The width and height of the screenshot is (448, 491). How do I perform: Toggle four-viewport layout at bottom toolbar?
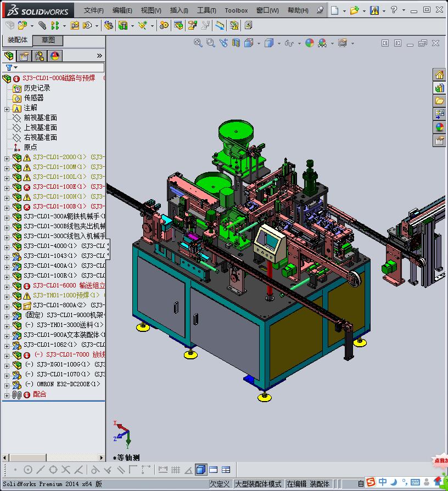[226, 470]
